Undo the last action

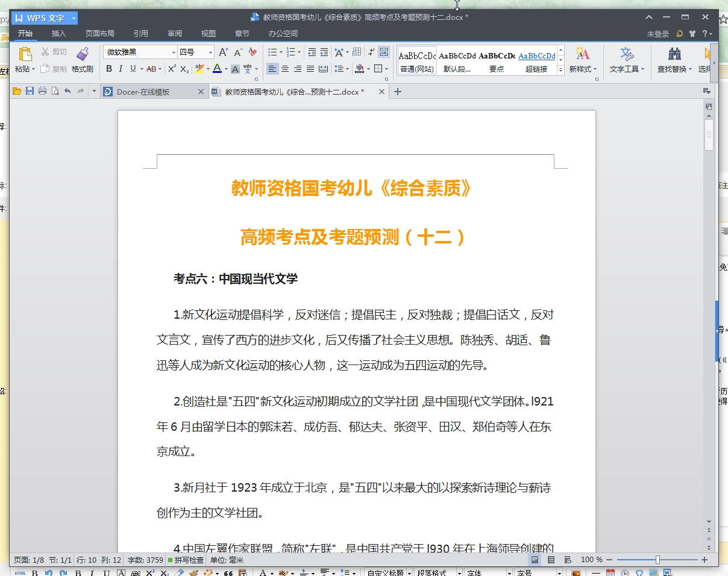(x=67, y=92)
